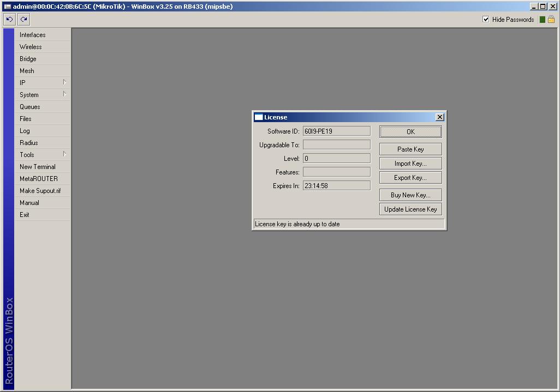The image size is (560, 392).
Task: Click the WinBox title bar window icon
Action: click(7, 7)
